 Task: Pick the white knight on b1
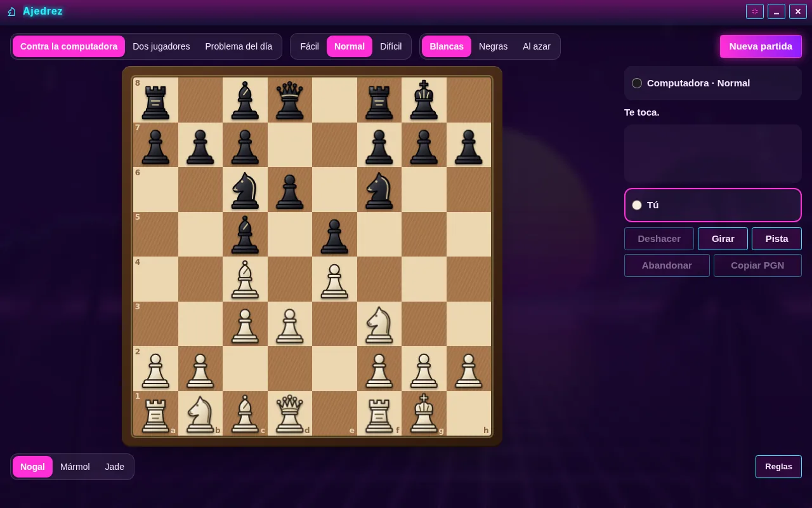(200, 413)
